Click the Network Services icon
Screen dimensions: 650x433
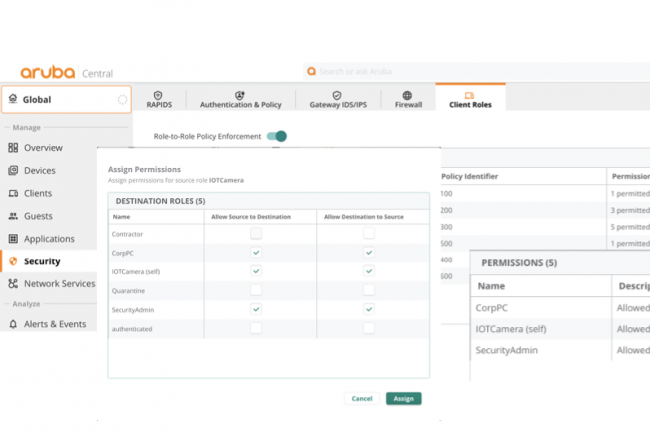13,284
